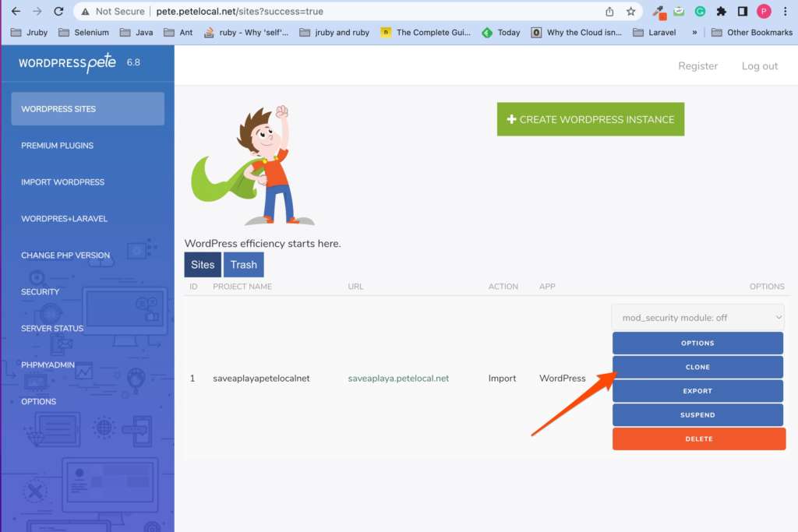
Task: Open the Chrome profile avatar
Action: tap(764, 12)
